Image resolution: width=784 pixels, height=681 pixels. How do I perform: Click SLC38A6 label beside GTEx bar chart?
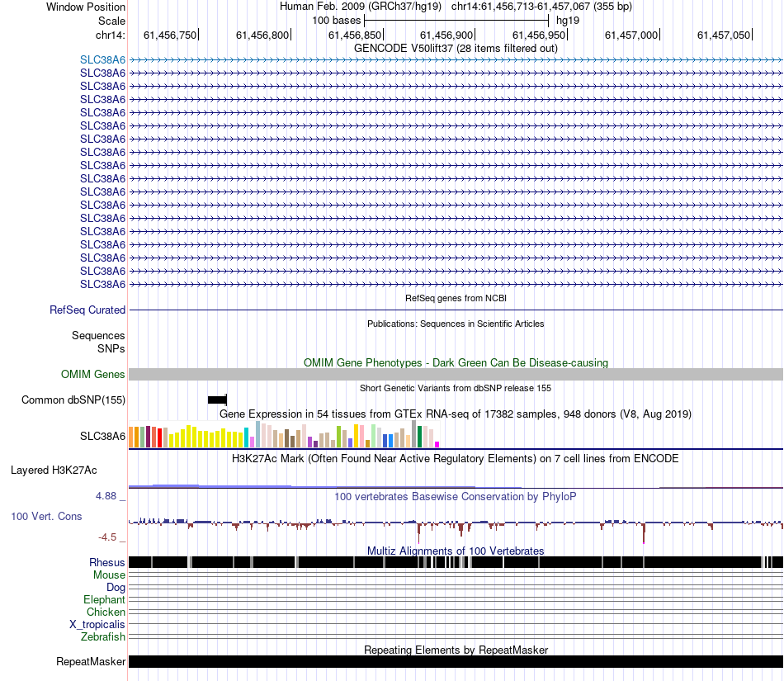point(102,436)
